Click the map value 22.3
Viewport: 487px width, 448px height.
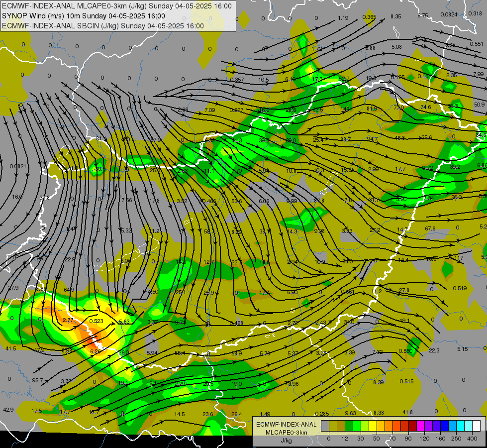click(x=434, y=350)
